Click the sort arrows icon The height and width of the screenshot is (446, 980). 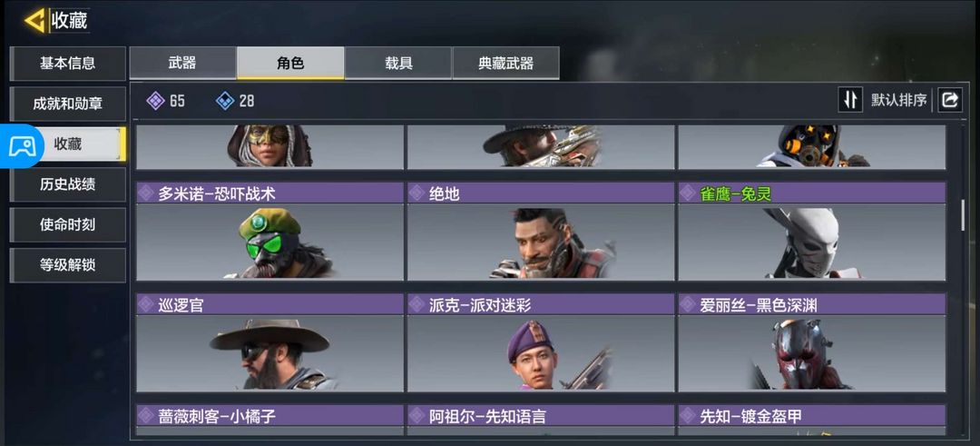pos(850,100)
